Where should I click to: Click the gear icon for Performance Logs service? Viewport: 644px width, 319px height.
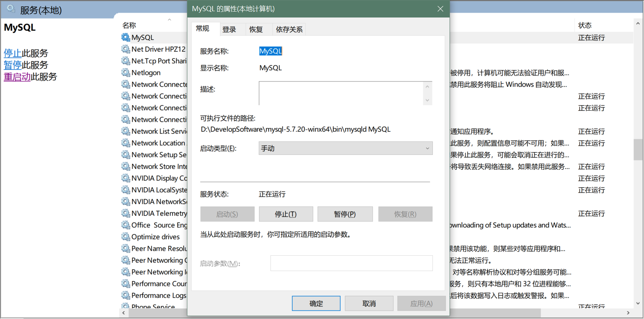126,295
